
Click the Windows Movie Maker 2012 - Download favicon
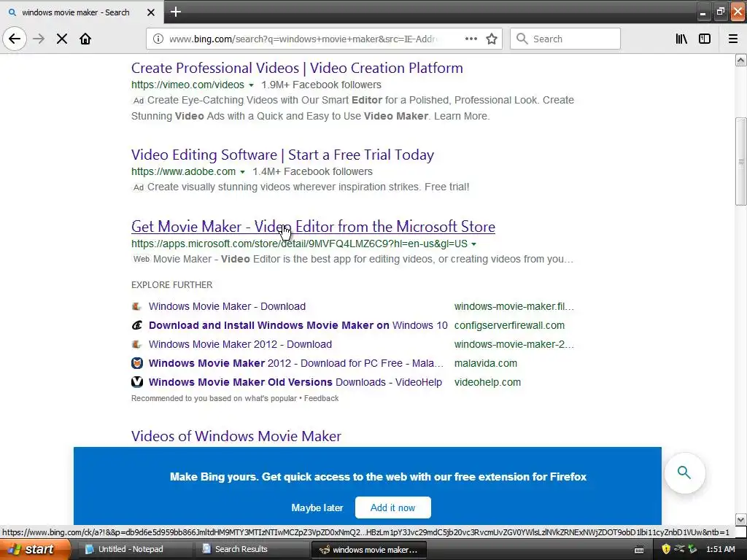136,344
